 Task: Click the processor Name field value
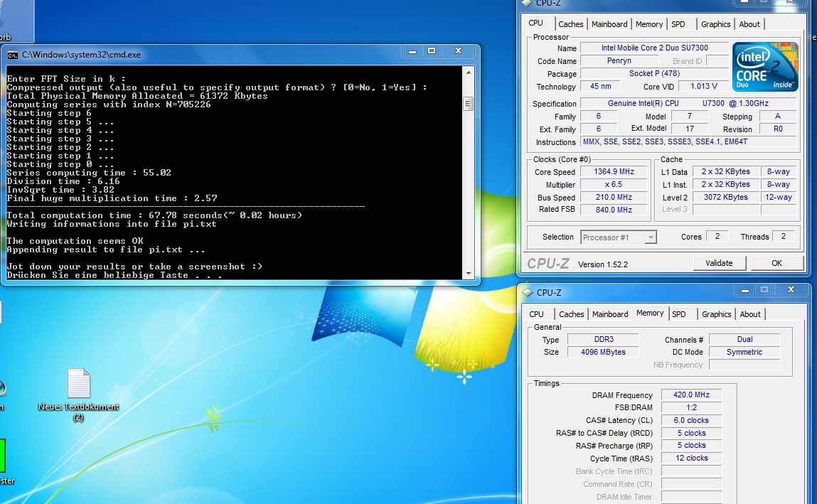654,48
